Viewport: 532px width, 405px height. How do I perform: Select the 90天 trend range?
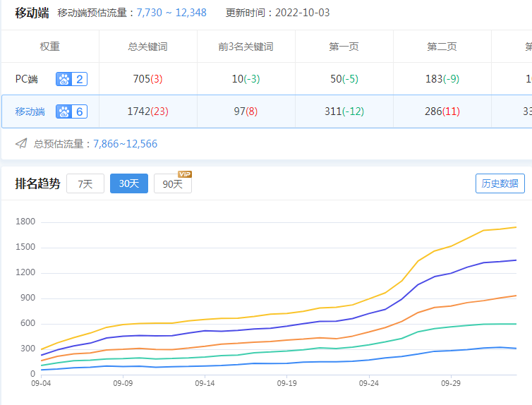click(x=173, y=183)
